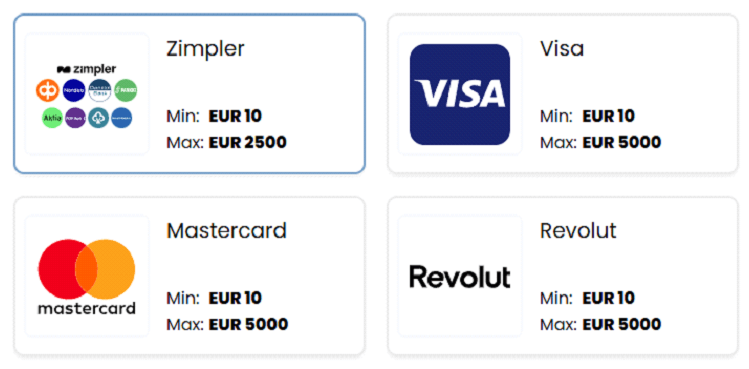This screenshot has height=369, width=749.
Task: Choose the Visa payment option
Action: click(563, 93)
